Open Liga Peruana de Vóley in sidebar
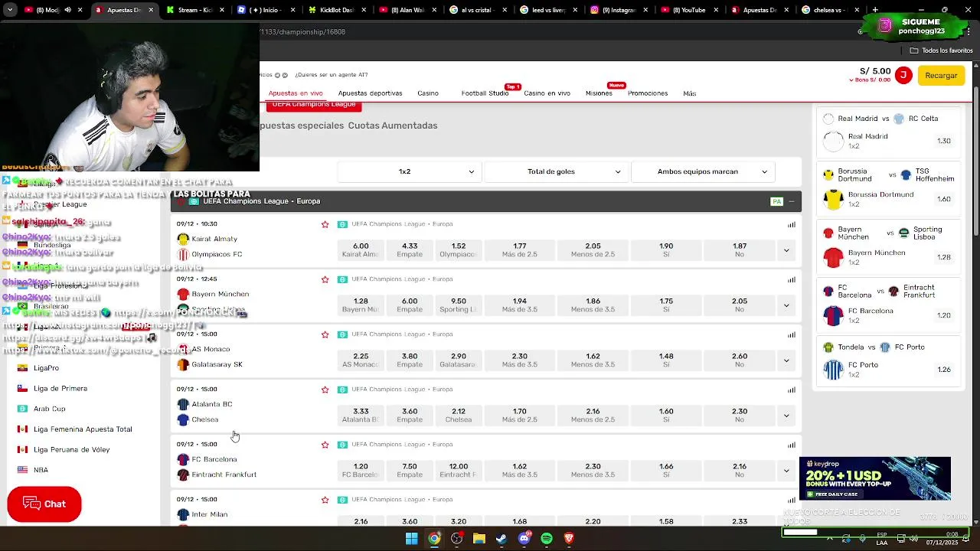This screenshot has height=551, width=980. 72,450
